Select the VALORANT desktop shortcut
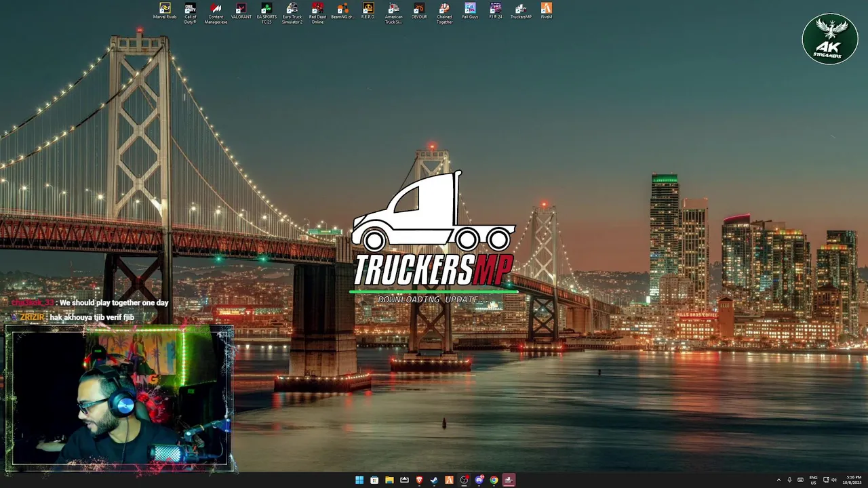 (241, 12)
